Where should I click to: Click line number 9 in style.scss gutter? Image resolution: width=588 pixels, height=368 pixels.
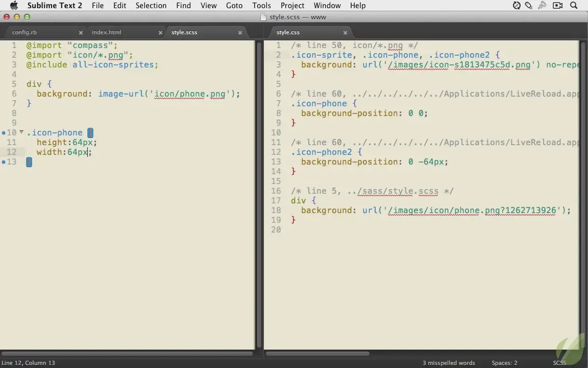point(14,123)
